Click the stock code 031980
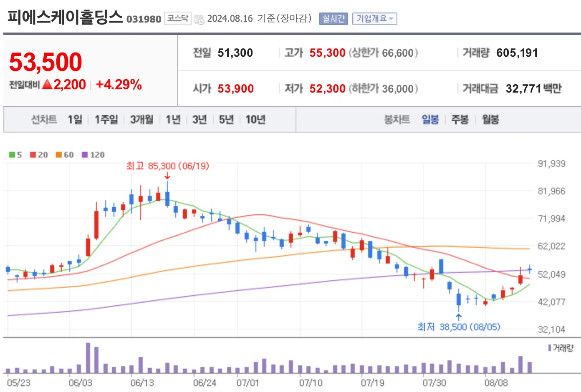The image size is (581, 392). [x=144, y=19]
